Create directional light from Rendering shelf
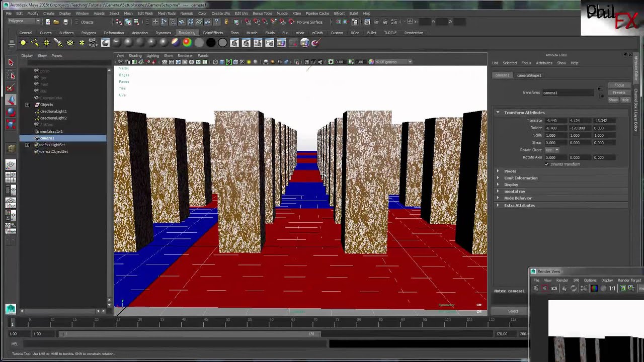Screen dimensions: 644x362 35,43
